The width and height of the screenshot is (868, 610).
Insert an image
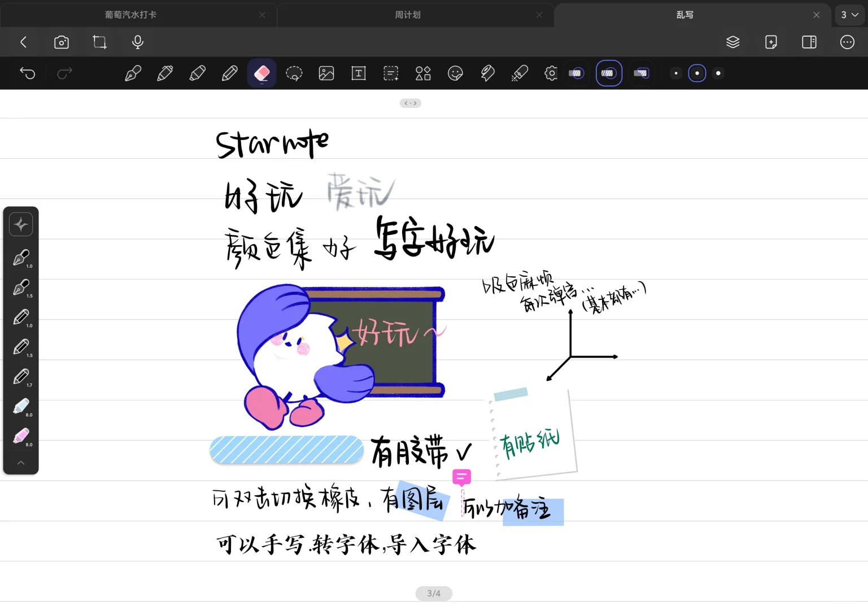pyautogui.click(x=326, y=73)
